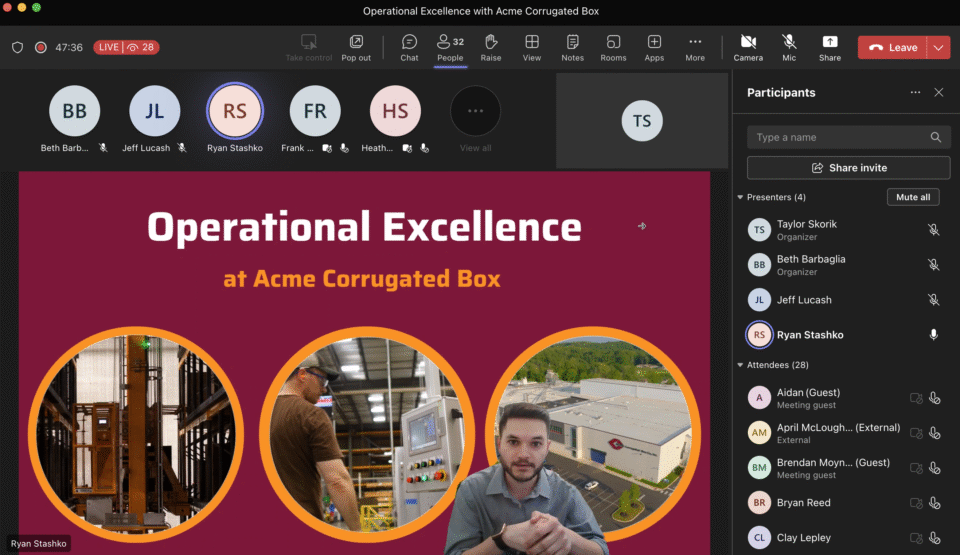Open meeting Notes

point(572,48)
